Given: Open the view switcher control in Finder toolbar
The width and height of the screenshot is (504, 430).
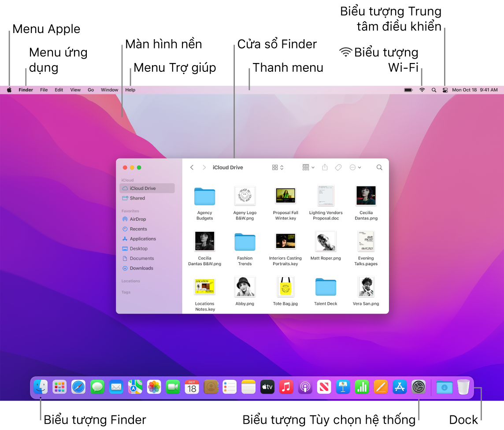Looking at the screenshot, I should [x=278, y=167].
